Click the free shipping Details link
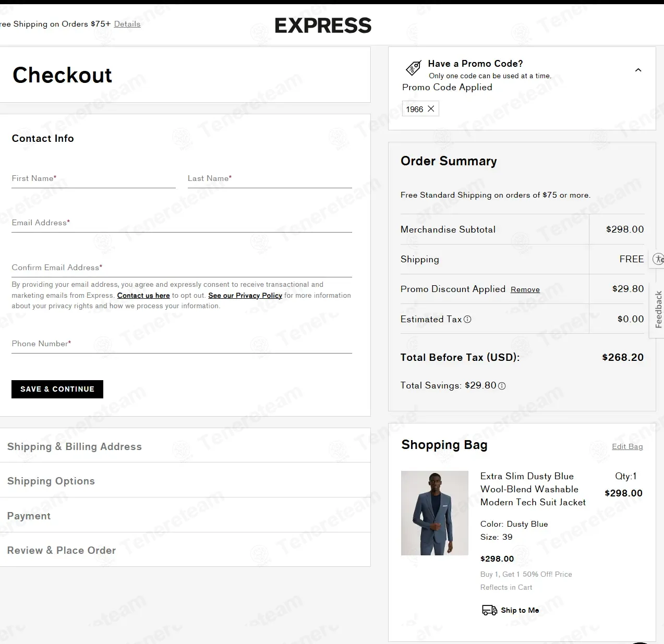664x644 pixels. tap(127, 24)
